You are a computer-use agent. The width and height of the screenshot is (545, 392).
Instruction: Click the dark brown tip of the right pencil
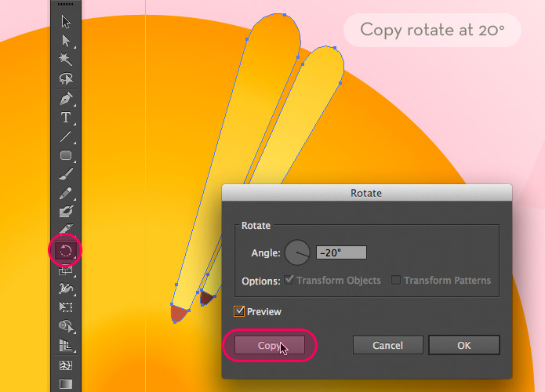coord(206,298)
